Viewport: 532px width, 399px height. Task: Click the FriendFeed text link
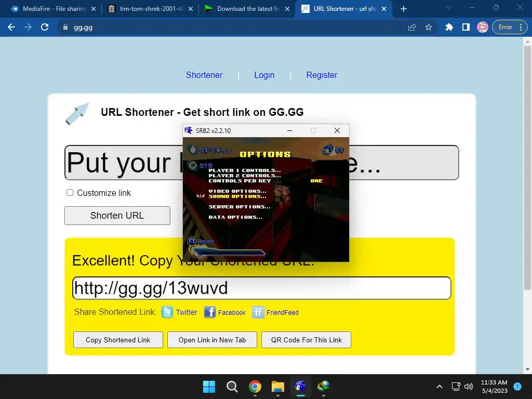point(283,312)
